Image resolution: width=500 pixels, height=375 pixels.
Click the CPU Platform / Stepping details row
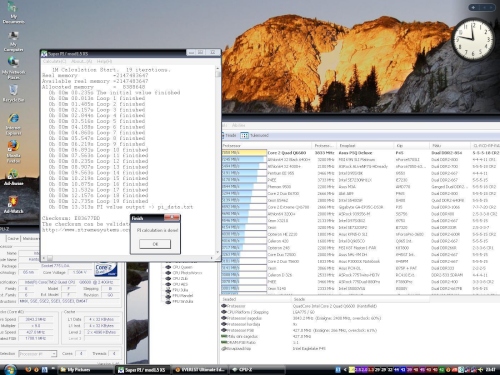coord(359,312)
